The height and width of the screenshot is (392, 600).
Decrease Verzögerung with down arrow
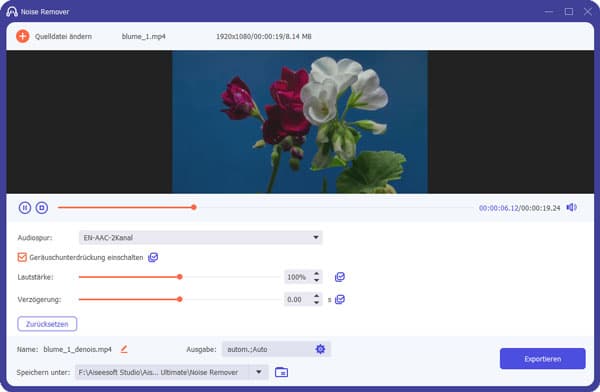pos(316,303)
